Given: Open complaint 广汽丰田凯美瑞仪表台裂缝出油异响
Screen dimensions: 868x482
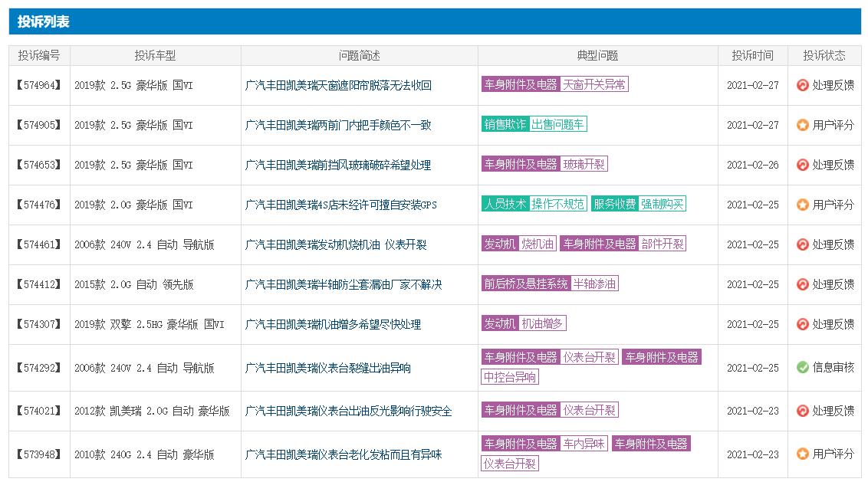Looking at the screenshot, I should click(327, 368).
